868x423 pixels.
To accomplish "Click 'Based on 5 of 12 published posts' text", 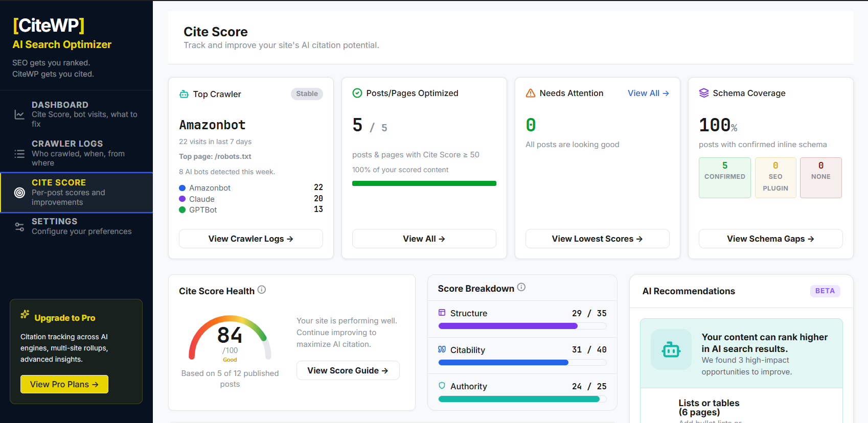I will click(230, 379).
